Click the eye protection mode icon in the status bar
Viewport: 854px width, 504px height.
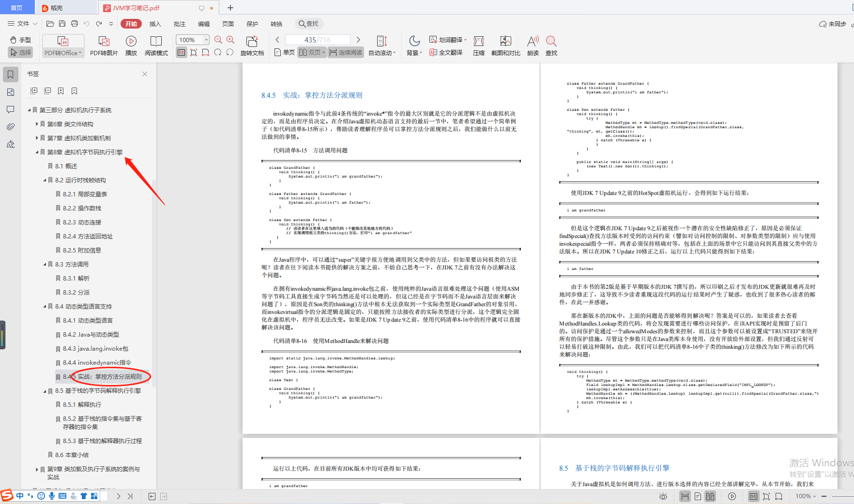[x=663, y=496]
